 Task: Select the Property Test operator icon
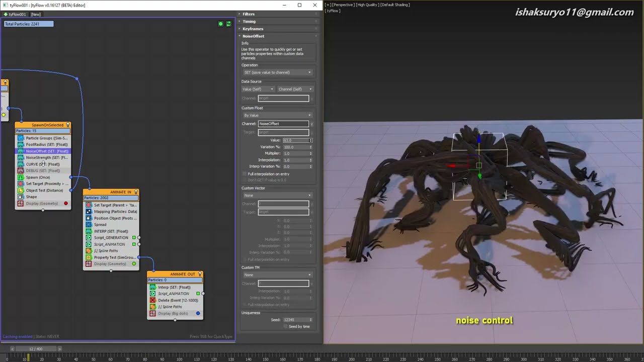(x=89, y=257)
